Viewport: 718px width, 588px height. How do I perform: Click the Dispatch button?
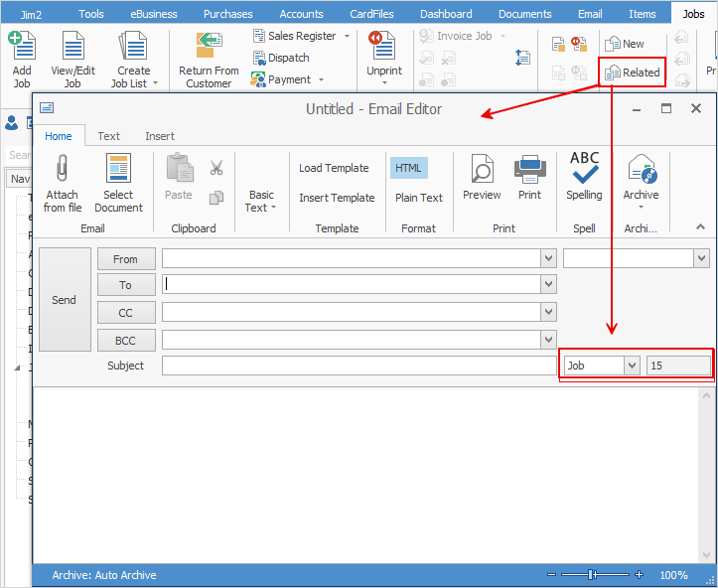pos(282,58)
